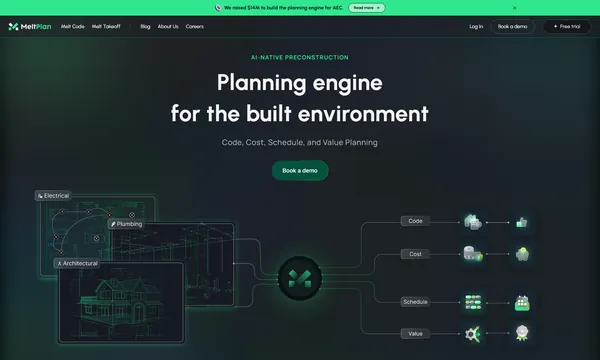600x360 pixels.
Task: Click the cost estimate building icon
Action: [473, 254]
